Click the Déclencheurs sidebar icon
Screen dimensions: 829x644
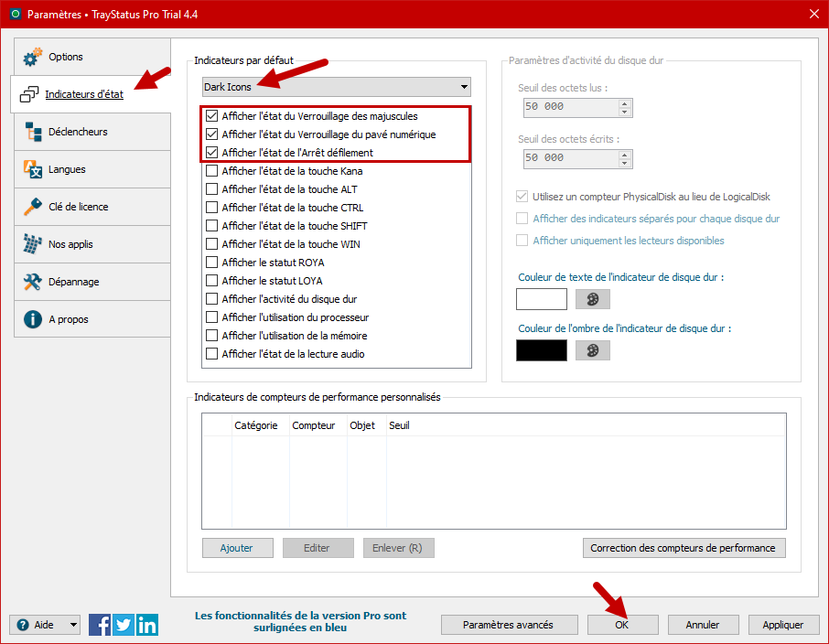pos(33,132)
